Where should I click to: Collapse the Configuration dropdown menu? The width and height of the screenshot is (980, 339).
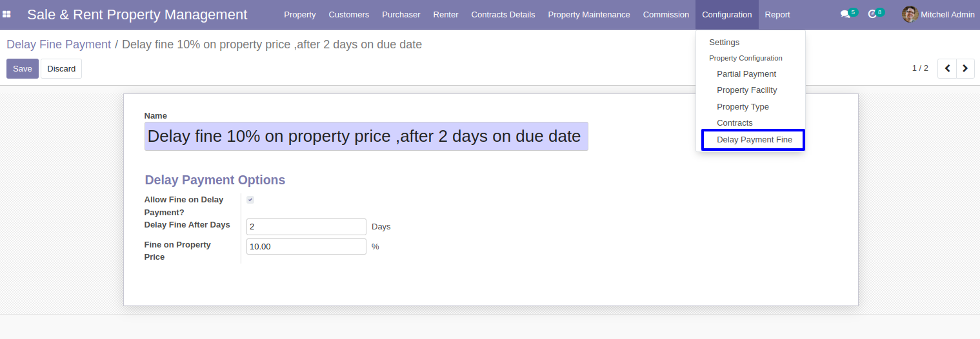pos(727,14)
